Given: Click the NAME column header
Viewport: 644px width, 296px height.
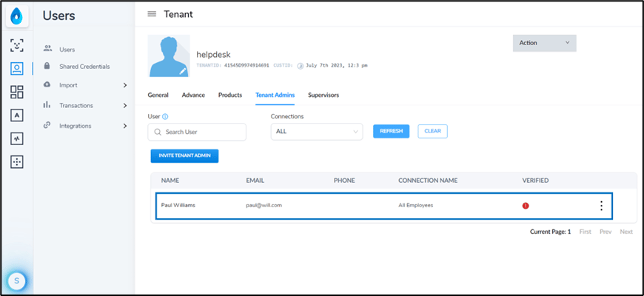Looking at the screenshot, I should (x=170, y=181).
